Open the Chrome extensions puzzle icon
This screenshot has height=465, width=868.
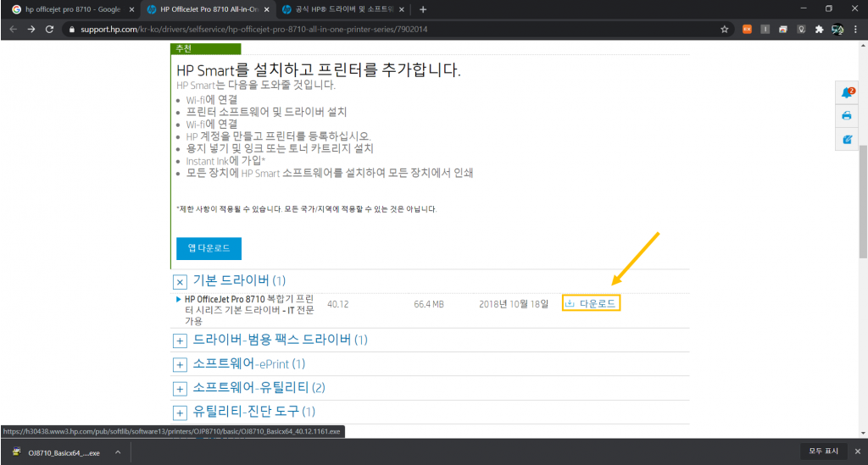click(x=819, y=29)
